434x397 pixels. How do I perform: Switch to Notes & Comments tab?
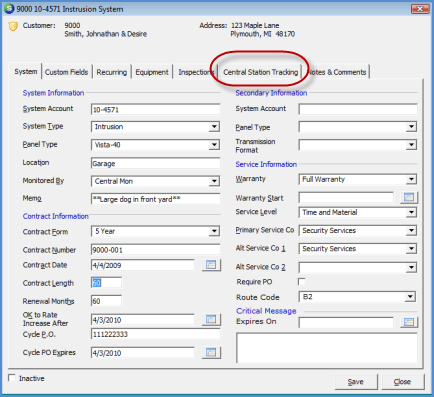337,72
